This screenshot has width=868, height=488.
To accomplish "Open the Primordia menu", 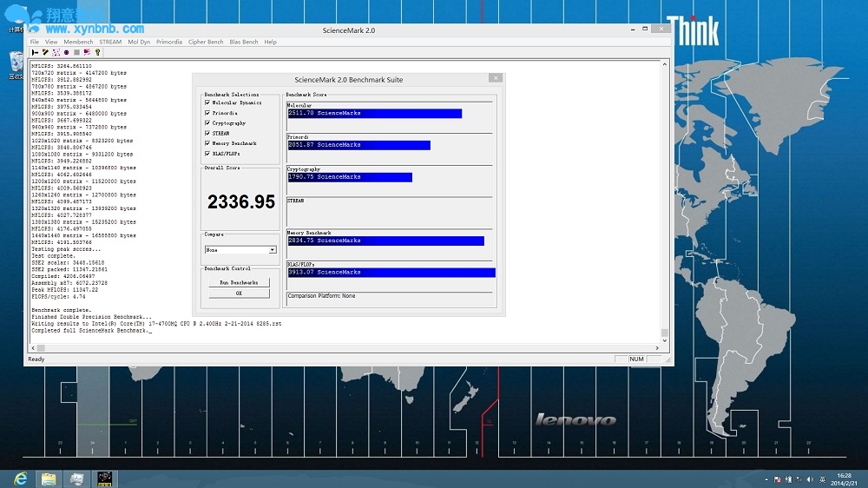I will click(169, 42).
